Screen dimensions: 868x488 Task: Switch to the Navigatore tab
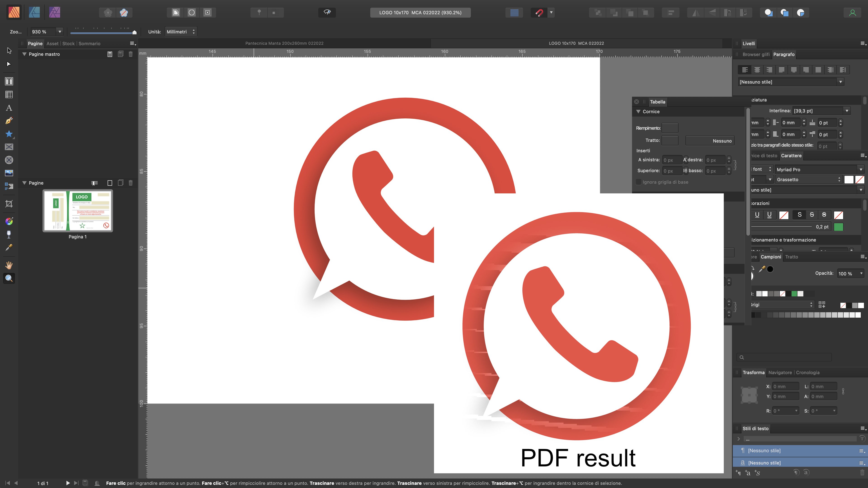point(780,373)
